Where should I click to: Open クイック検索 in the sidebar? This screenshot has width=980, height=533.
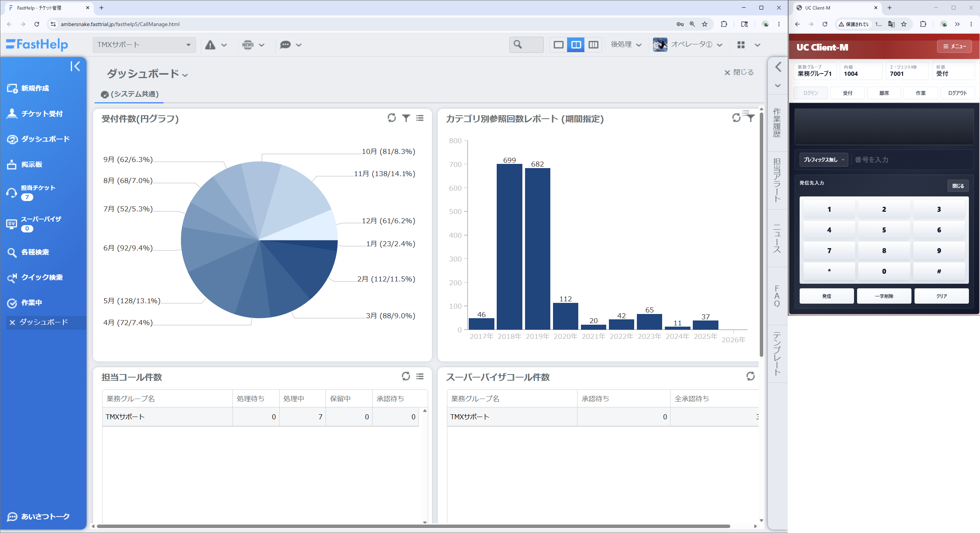[x=34, y=277]
